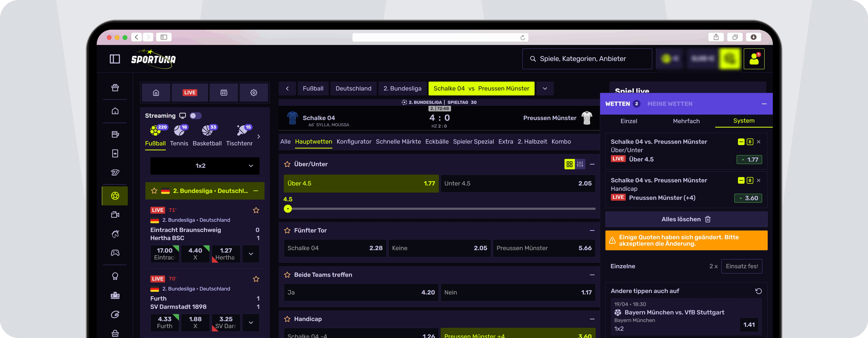Screen dimensions: 868x338
Task: Open the home icon in the left sidebar
Action: (115, 111)
